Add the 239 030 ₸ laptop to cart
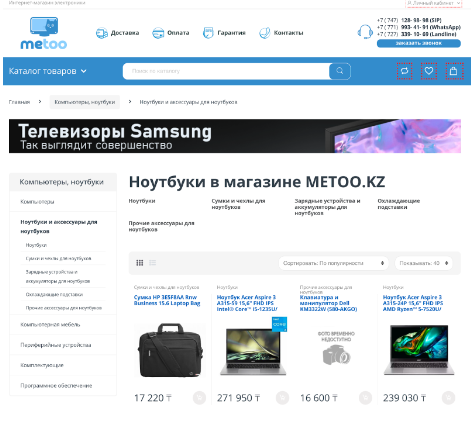The height and width of the screenshot is (421, 471). 448,398
